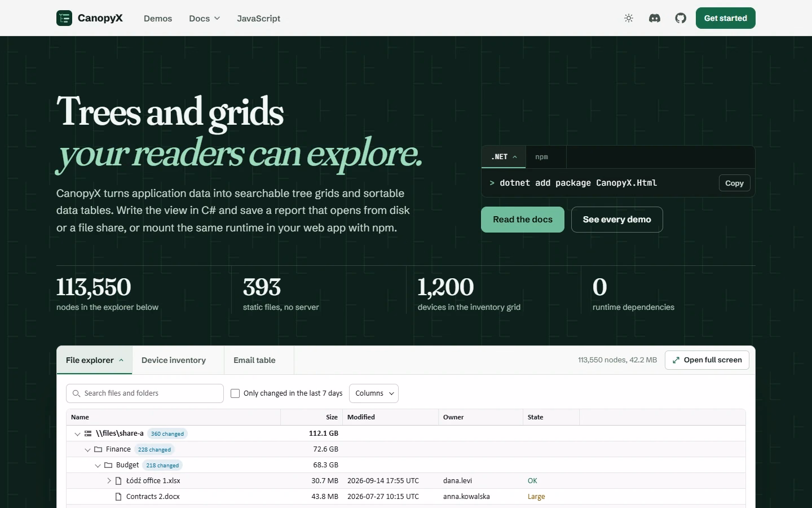Click the 218 changed badge
Image resolution: width=812 pixels, height=508 pixels.
pyautogui.click(x=162, y=465)
